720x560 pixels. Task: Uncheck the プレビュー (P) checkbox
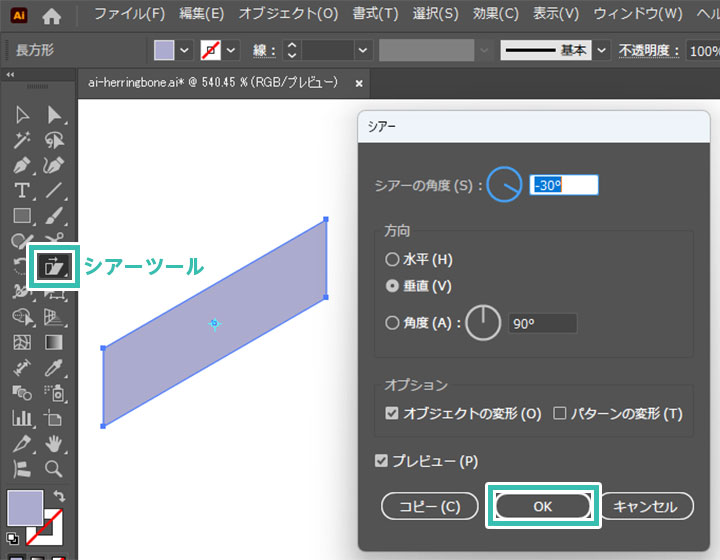(381, 461)
